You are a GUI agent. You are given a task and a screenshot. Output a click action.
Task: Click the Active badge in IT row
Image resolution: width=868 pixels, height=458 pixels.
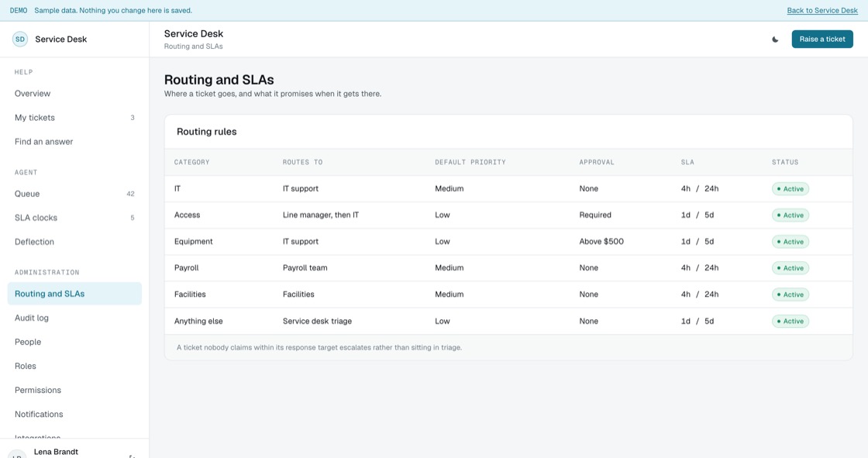click(x=790, y=189)
